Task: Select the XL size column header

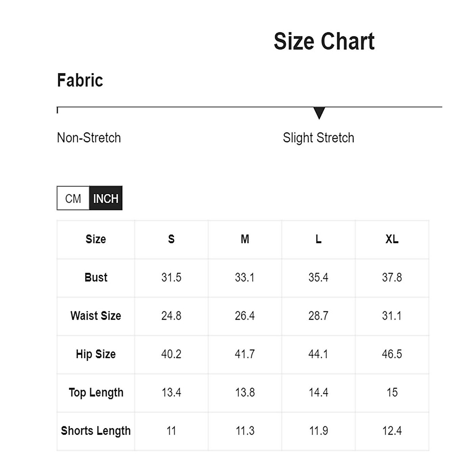Action: [392, 239]
